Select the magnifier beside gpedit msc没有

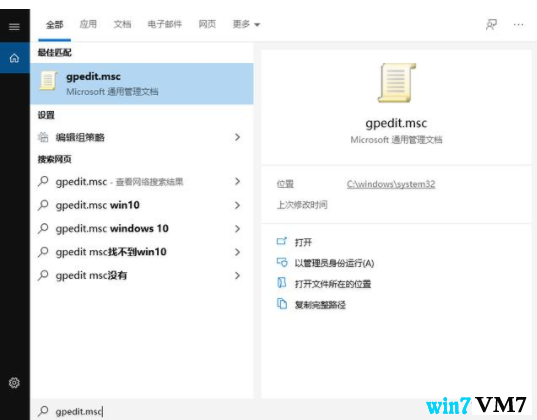[43, 275]
